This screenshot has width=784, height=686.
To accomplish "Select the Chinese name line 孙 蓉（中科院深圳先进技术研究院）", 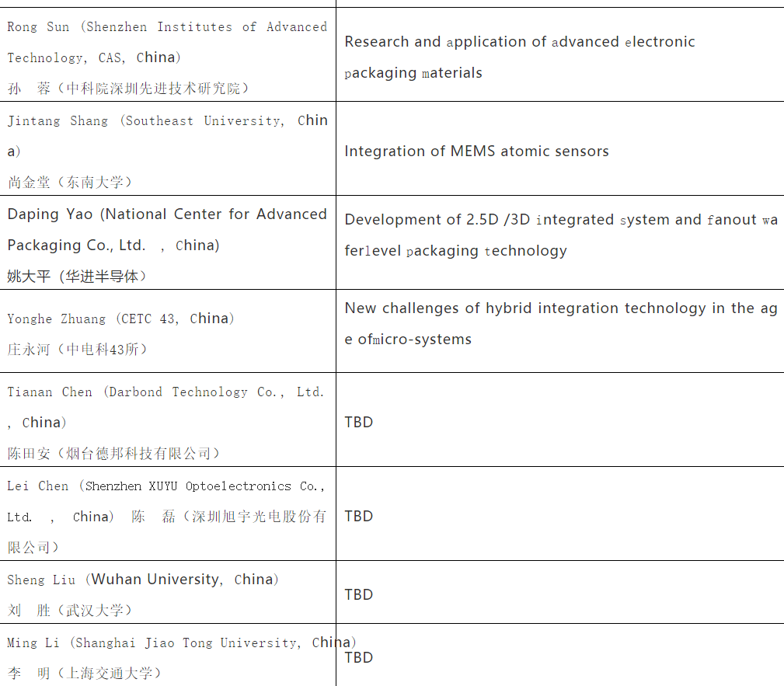I will [128, 89].
